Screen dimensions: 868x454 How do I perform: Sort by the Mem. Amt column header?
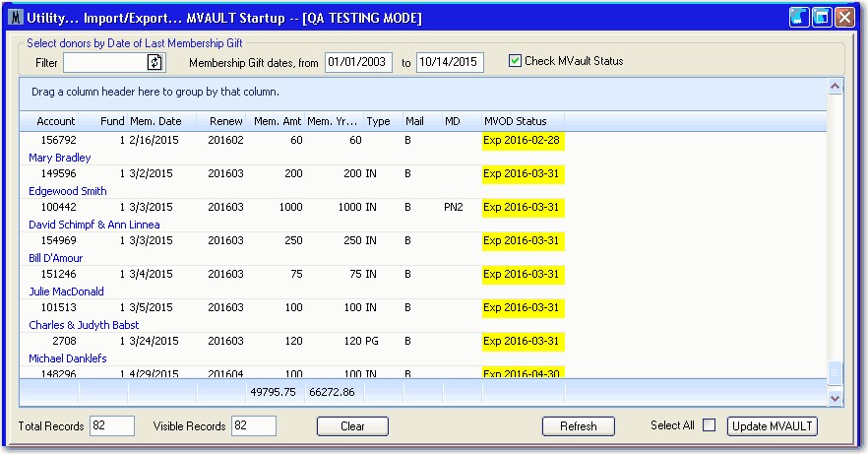[x=276, y=121]
